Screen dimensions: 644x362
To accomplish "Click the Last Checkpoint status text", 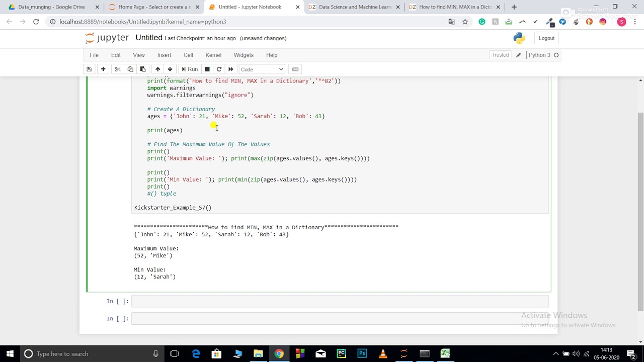I will 200,38.
